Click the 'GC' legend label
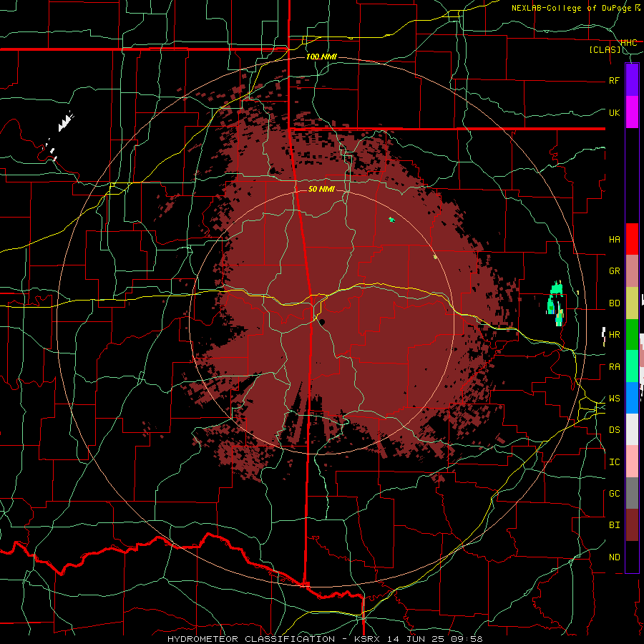 point(614,494)
